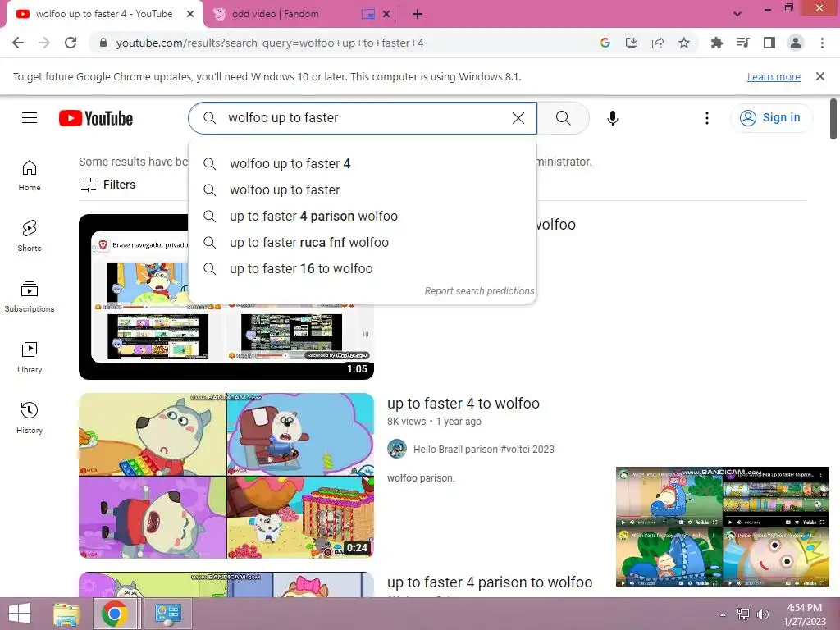840x630 pixels.
Task: Open the media control icon in the toolbar
Action: tap(743, 43)
